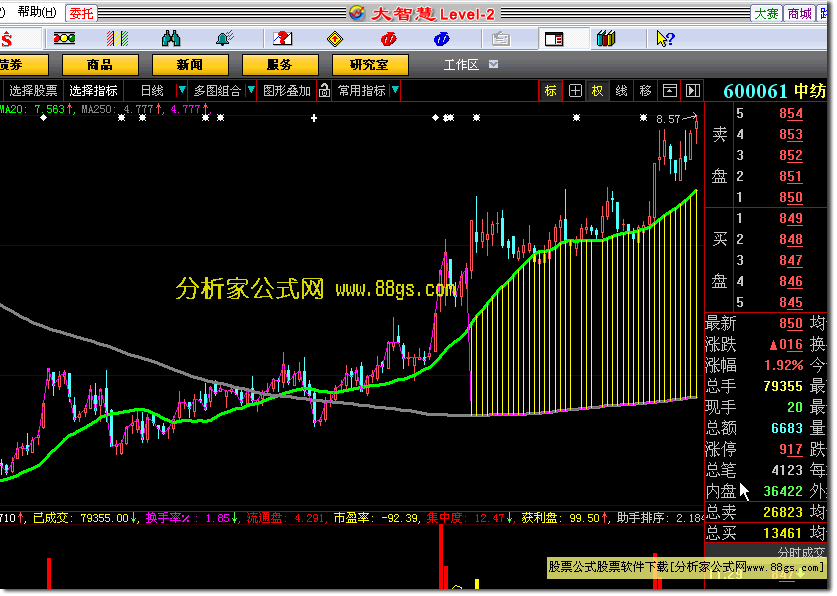Click the 8.57 high price marker
Image resolution: width=837 pixels, height=596 pixels.
point(668,119)
